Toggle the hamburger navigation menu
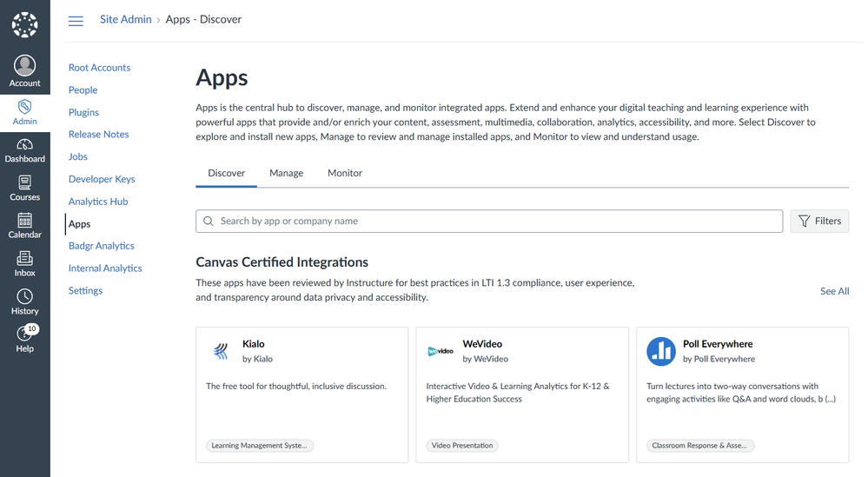This screenshot has width=868, height=477. click(x=76, y=21)
